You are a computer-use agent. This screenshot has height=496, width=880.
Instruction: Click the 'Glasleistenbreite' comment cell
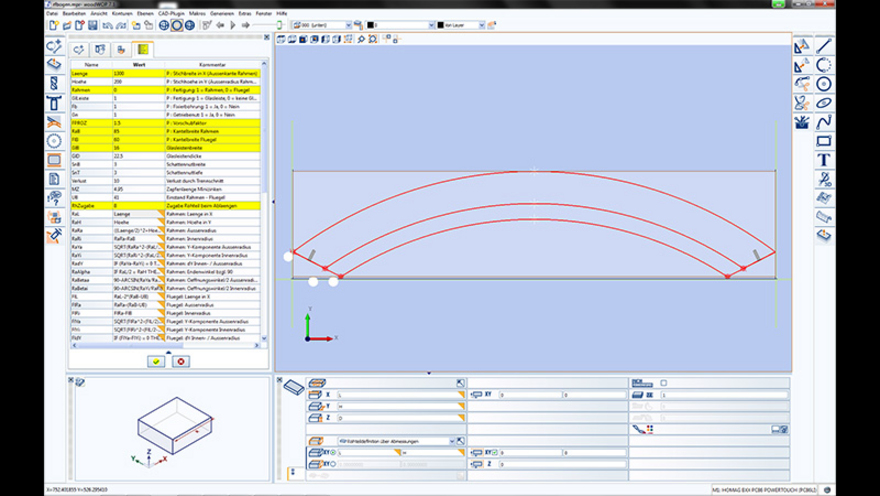213,148
